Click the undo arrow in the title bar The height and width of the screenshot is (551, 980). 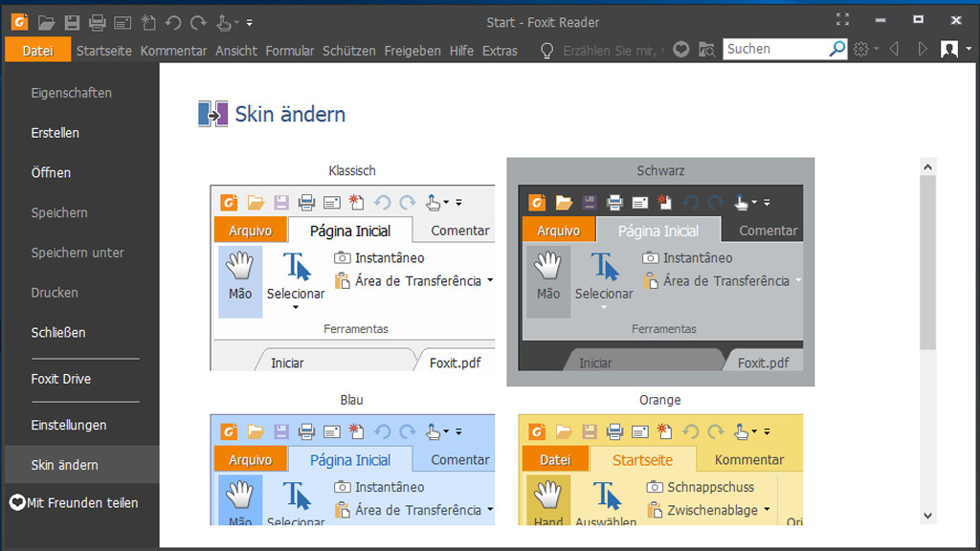coord(173,23)
